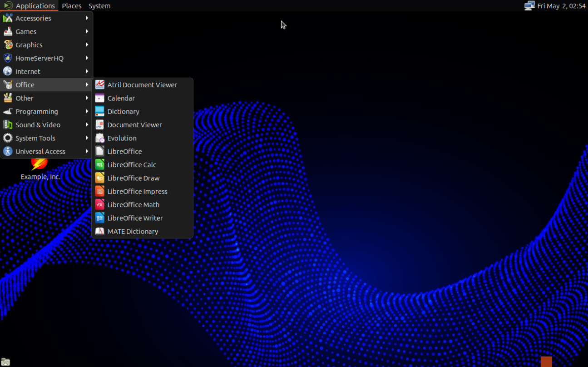This screenshot has height=367, width=588.
Task: Launch LibreOffice Math formula editor
Action: click(133, 205)
